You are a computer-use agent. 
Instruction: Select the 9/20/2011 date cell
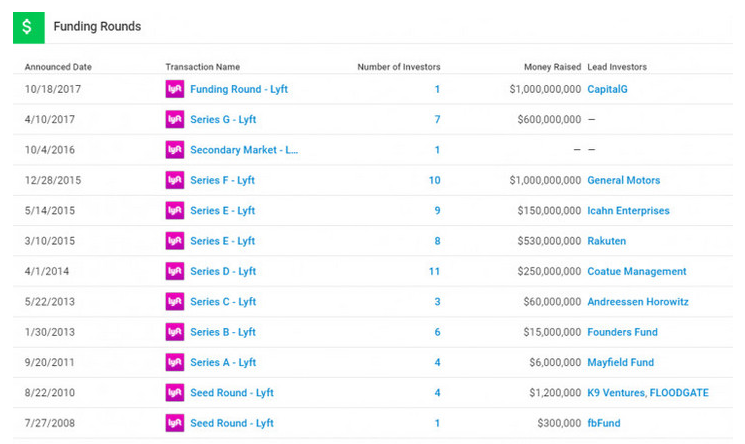click(49, 362)
